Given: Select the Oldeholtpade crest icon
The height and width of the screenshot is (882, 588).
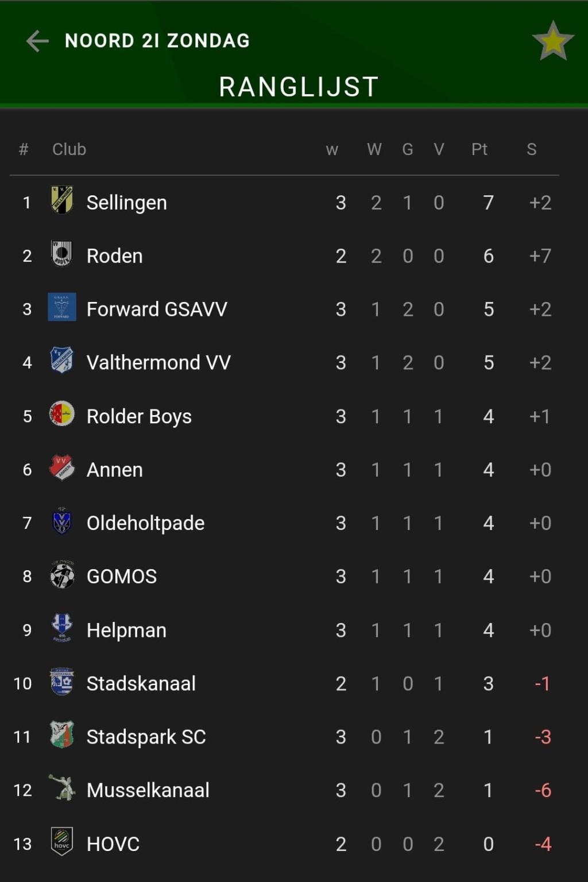Looking at the screenshot, I should (61, 521).
